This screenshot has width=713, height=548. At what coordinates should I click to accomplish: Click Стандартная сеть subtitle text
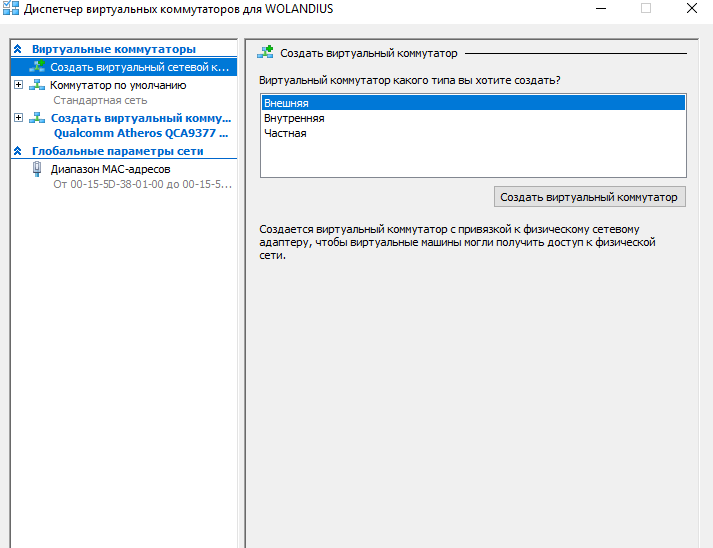pos(100,100)
